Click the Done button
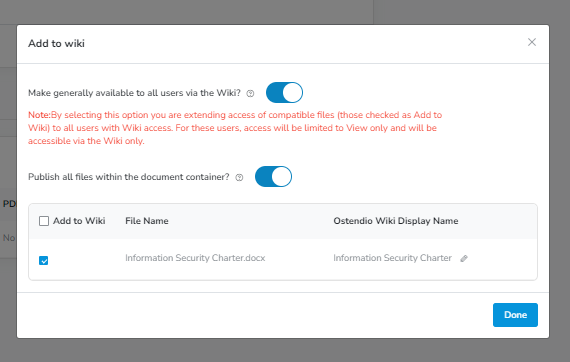The image size is (570, 362). tap(515, 315)
